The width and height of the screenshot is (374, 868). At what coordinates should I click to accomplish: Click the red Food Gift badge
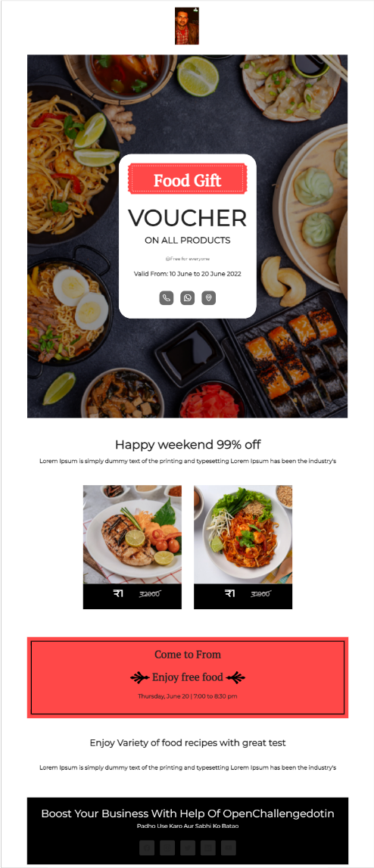[x=187, y=179]
